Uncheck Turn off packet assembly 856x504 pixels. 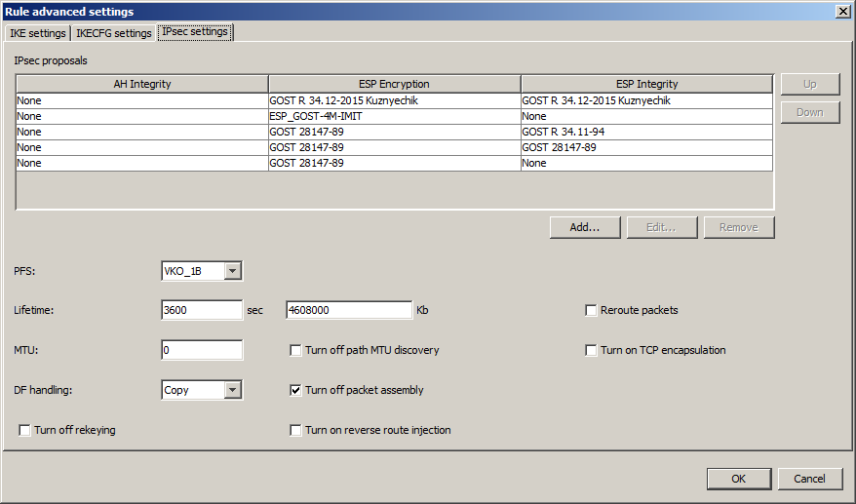(295, 390)
